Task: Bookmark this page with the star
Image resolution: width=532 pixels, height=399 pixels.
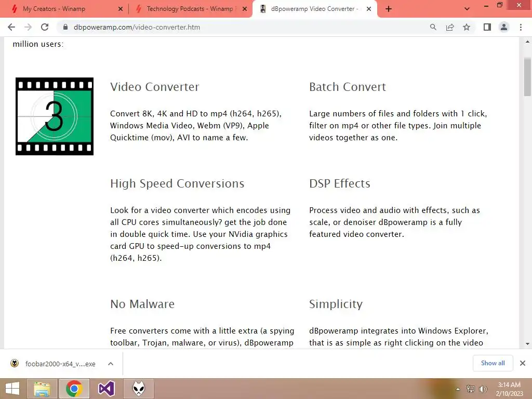Action: pyautogui.click(x=467, y=27)
